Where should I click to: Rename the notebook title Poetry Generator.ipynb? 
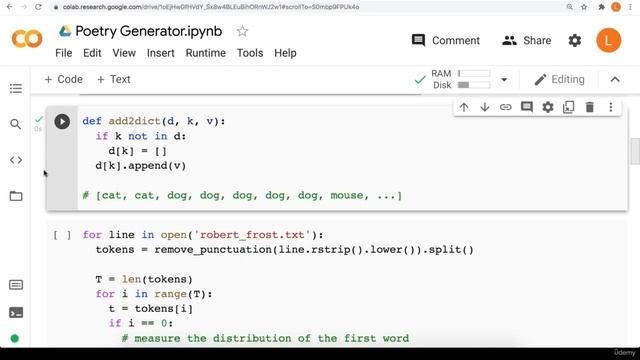149,31
